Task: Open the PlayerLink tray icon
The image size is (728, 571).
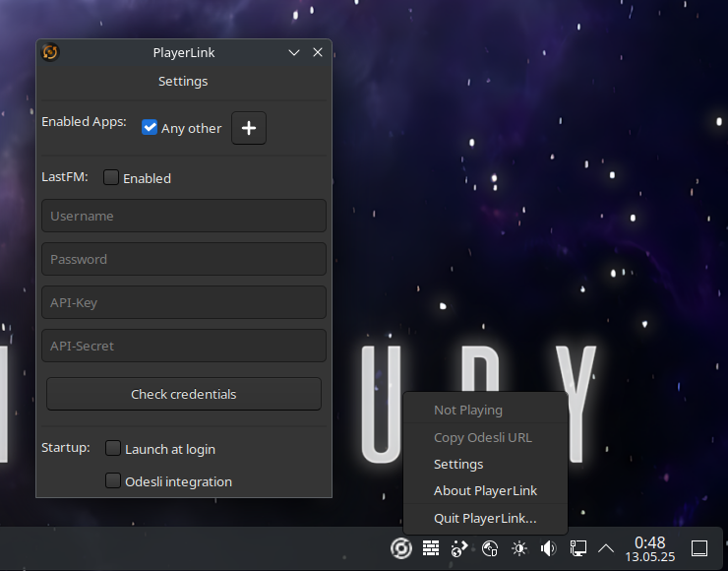Action: [401, 548]
